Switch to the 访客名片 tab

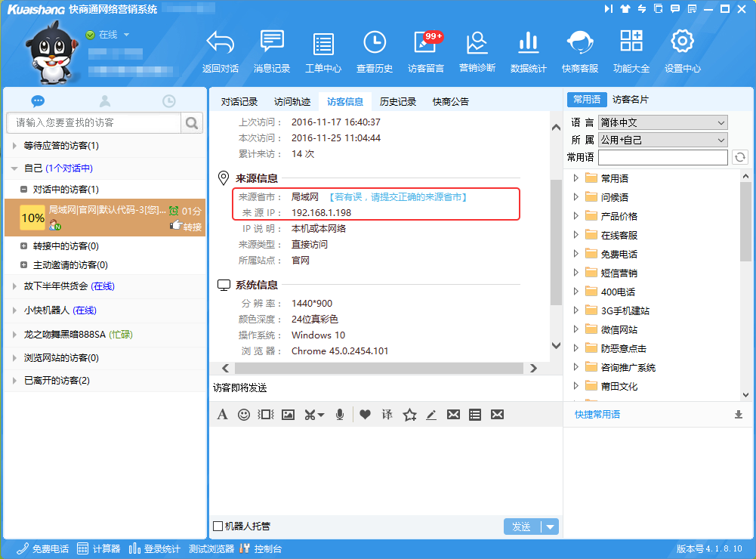coord(630,100)
